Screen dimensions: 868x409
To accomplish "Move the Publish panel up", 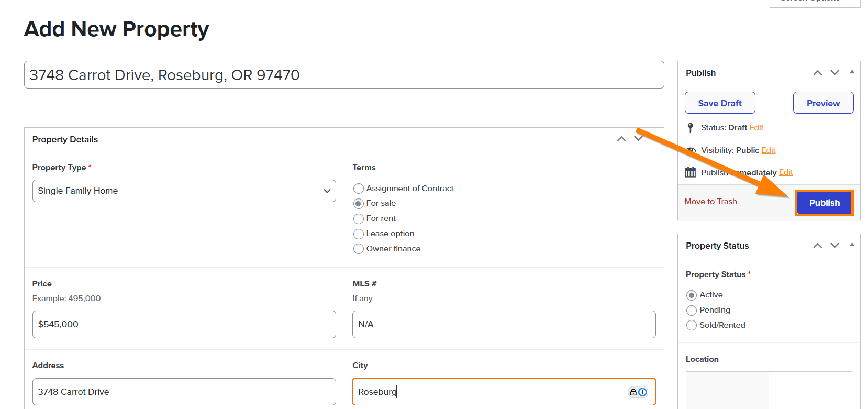I will (x=817, y=73).
